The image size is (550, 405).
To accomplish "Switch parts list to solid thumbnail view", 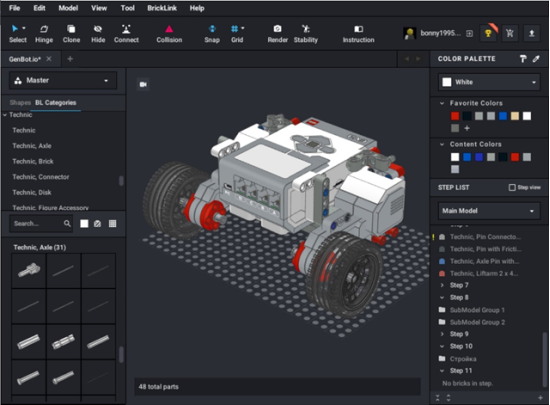I will point(84,223).
